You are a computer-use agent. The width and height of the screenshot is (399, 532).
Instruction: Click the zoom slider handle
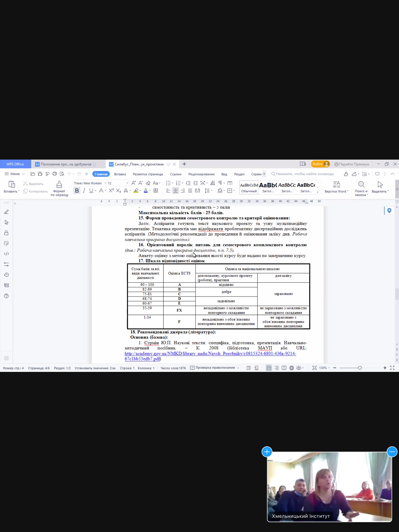pyautogui.click(x=360, y=368)
